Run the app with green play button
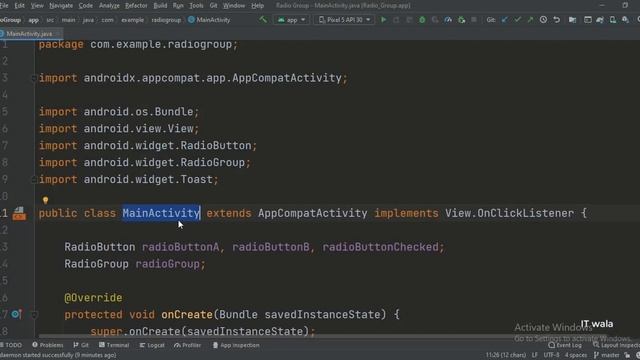640x360 pixels. [x=383, y=20]
